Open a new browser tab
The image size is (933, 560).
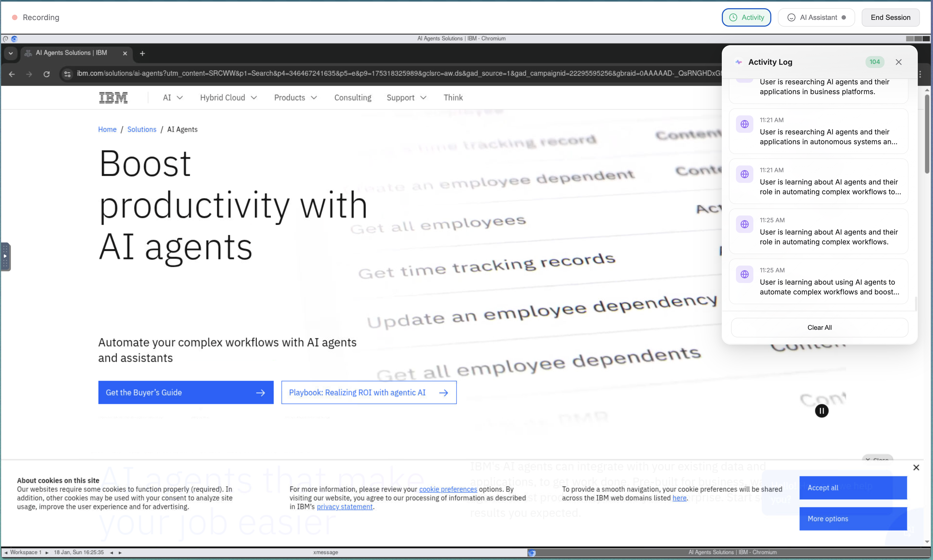(142, 54)
